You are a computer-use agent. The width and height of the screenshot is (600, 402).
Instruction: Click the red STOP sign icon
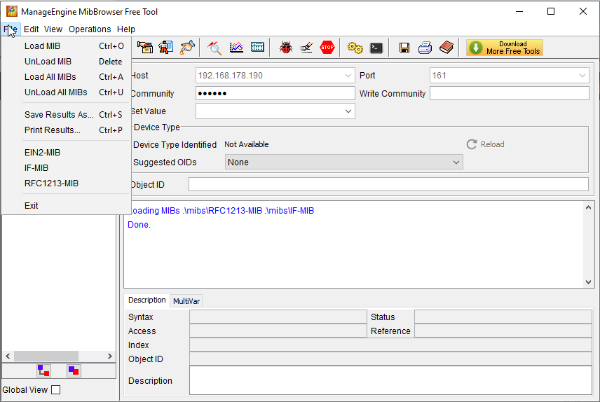[327, 47]
